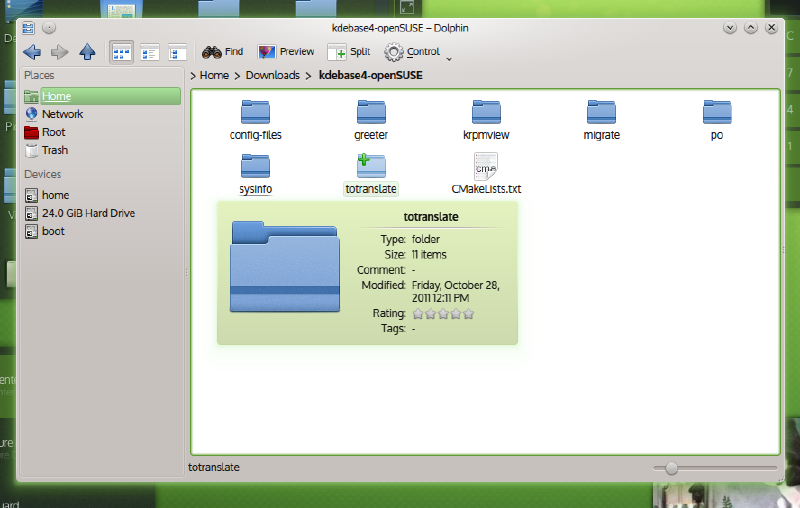The image size is (800, 508).
Task: Select the greeter folder
Action: 371,120
